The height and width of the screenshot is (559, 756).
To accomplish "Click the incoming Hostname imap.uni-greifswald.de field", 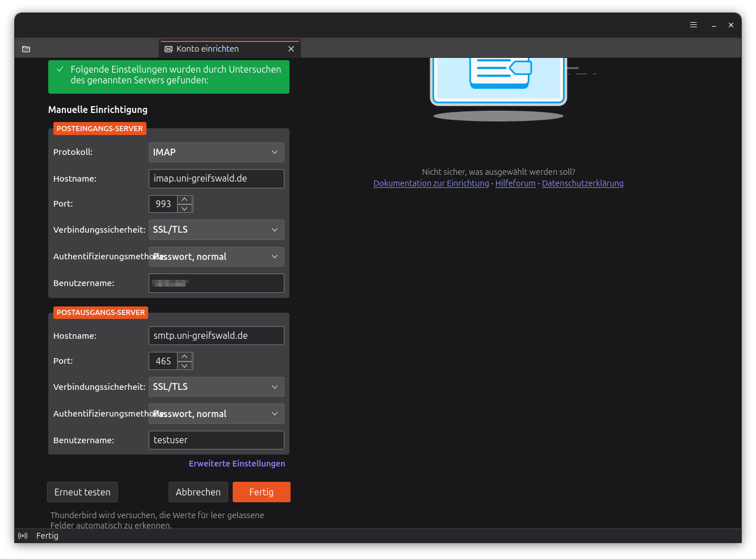I will 216,179.
